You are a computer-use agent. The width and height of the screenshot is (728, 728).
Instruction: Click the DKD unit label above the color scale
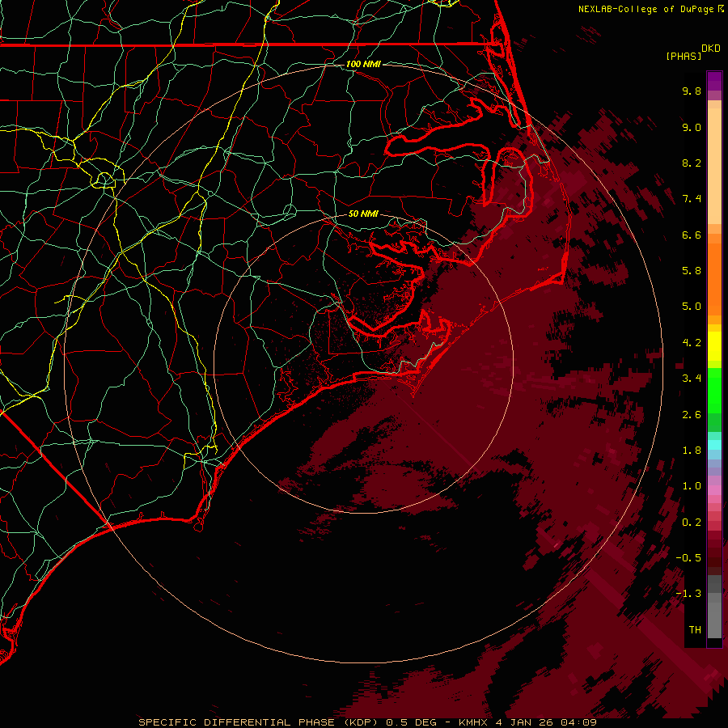point(711,49)
